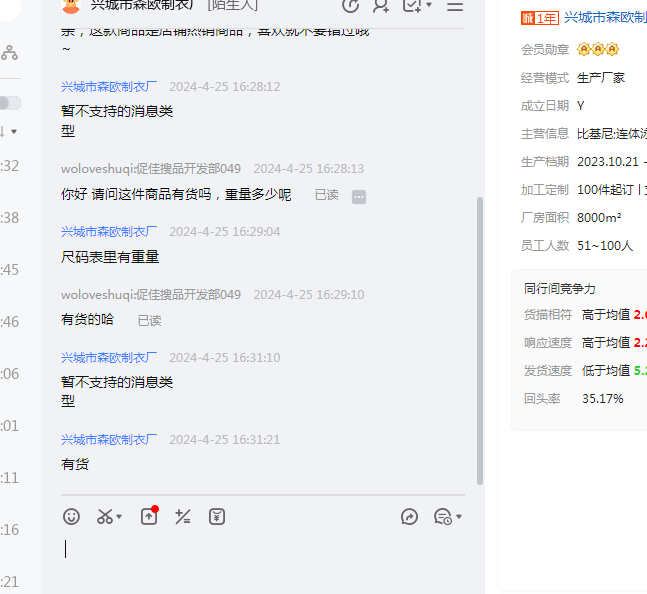The height and width of the screenshot is (594, 647).
Task: Click the message text input field
Action: tap(260, 555)
